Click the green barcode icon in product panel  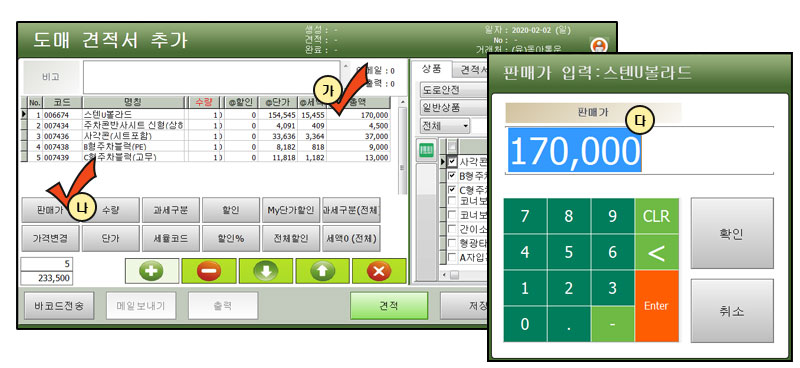[x=426, y=150]
